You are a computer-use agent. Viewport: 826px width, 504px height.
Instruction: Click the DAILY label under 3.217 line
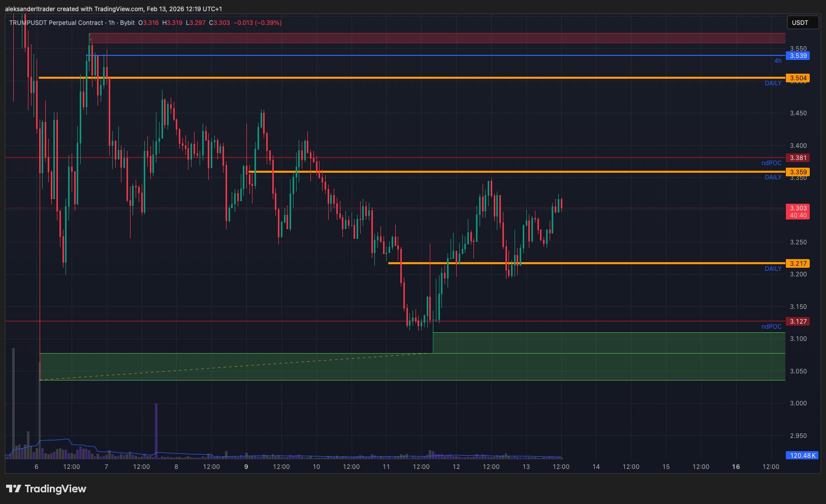pos(773,269)
